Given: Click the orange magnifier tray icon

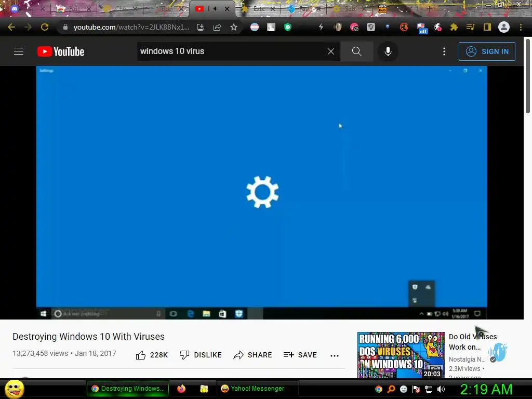Looking at the screenshot, I should (391, 389).
